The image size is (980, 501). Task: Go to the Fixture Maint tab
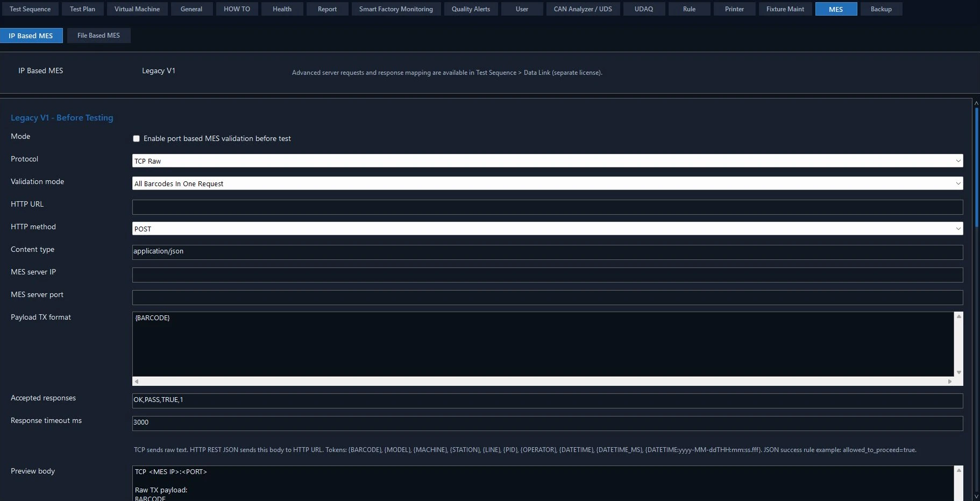[x=785, y=9]
